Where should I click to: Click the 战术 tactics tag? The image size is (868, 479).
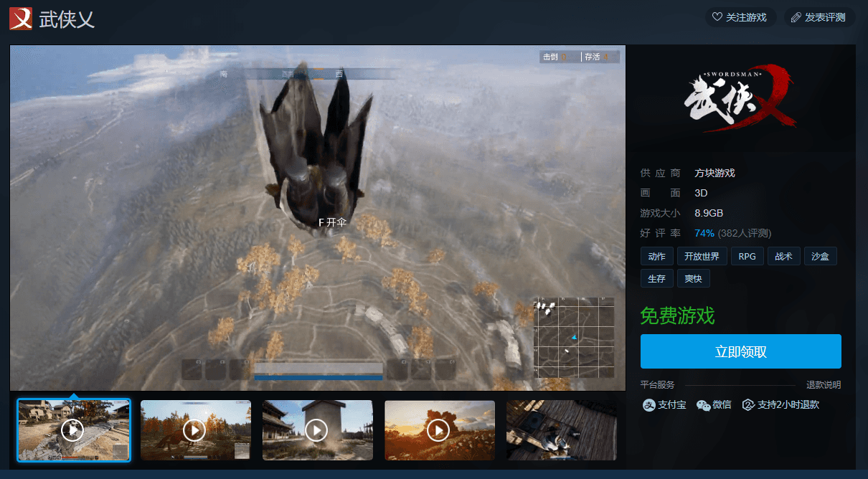click(x=783, y=257)
